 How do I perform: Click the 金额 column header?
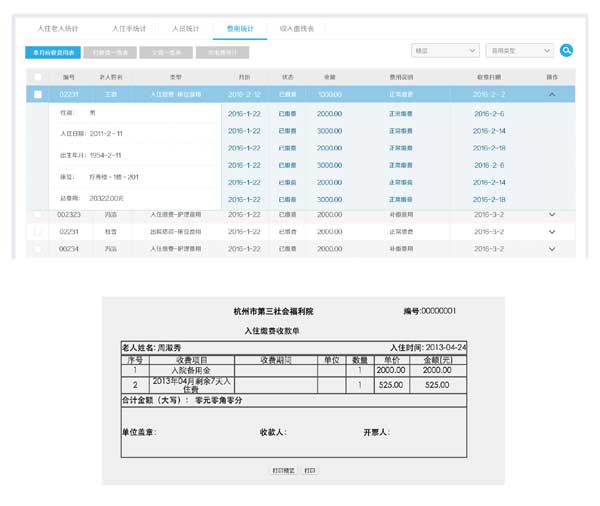point(329,76)
